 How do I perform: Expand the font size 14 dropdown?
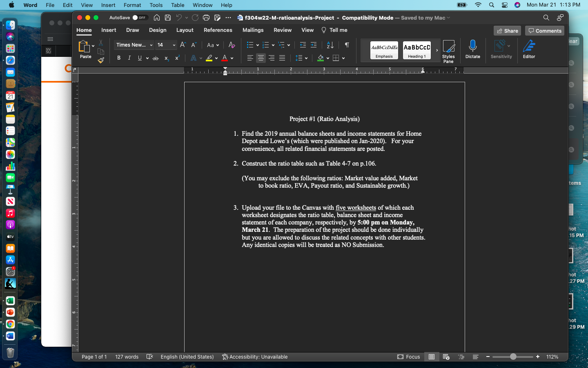[174, 45]
